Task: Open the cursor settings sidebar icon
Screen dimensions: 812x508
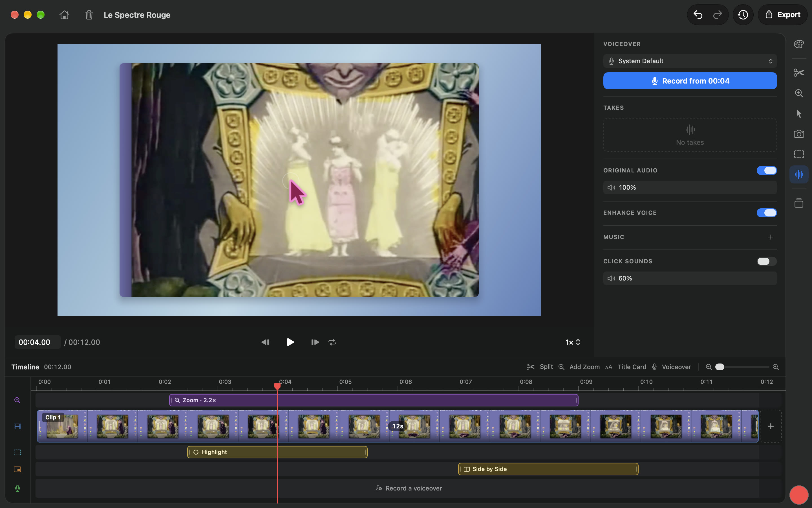Action: point(799,113)
